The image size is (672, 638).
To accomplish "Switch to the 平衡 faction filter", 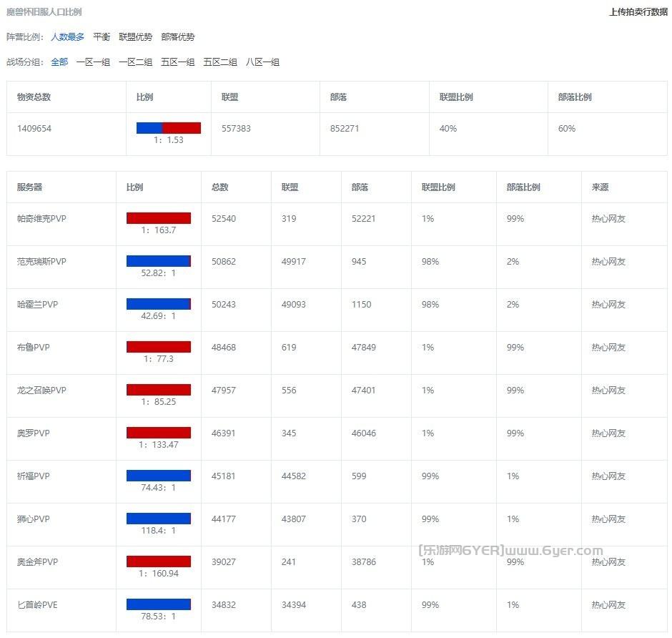I will pyautogui.click(x=102, y=36).
